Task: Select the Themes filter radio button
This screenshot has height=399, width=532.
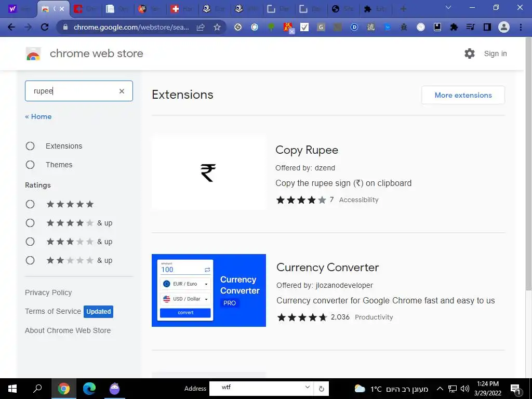Action: (30, 165)
